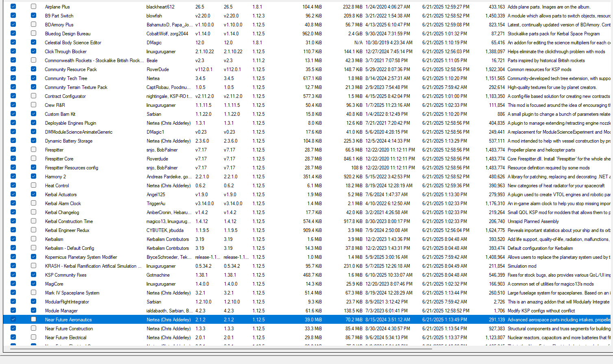
Task: Click the Harmony 2 mod name
Action: click(x=55, y=177)
